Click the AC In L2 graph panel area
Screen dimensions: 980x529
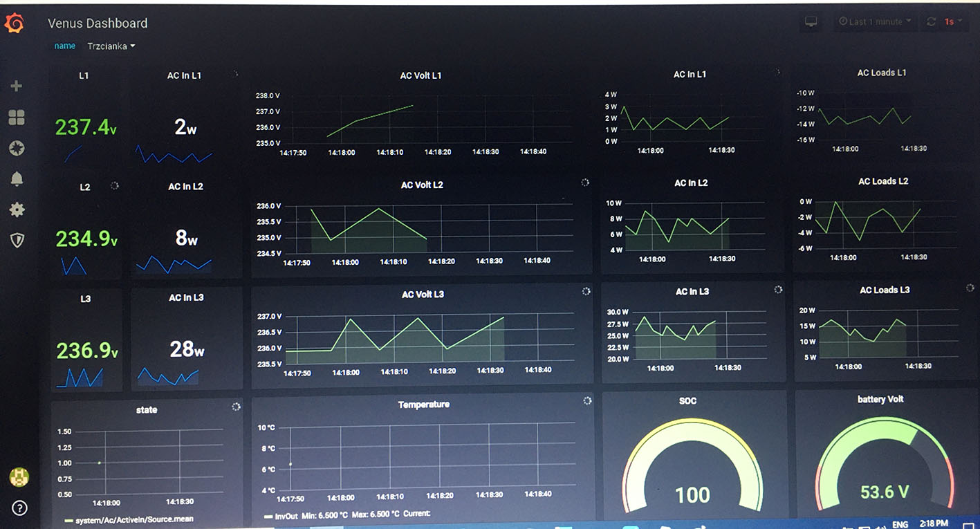click(694, 226)
